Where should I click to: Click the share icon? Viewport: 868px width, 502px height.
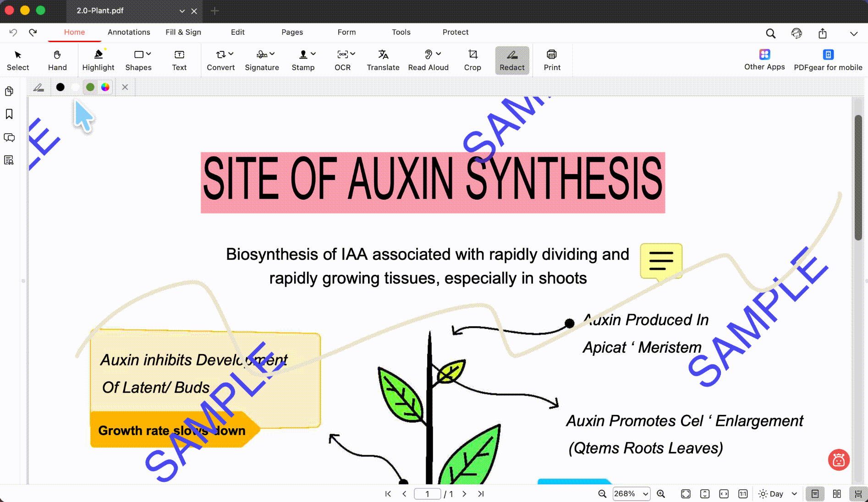[x=823, y=33]
